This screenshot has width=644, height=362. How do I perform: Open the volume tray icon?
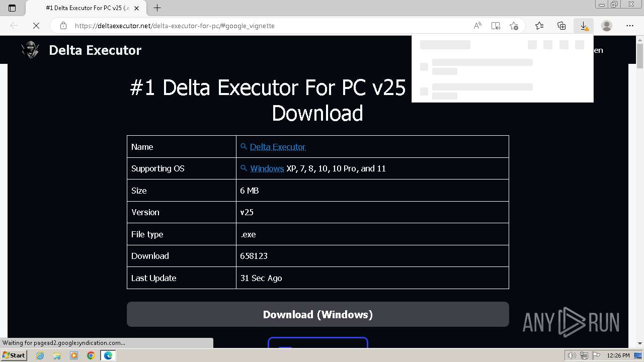(x=572, y=355)
